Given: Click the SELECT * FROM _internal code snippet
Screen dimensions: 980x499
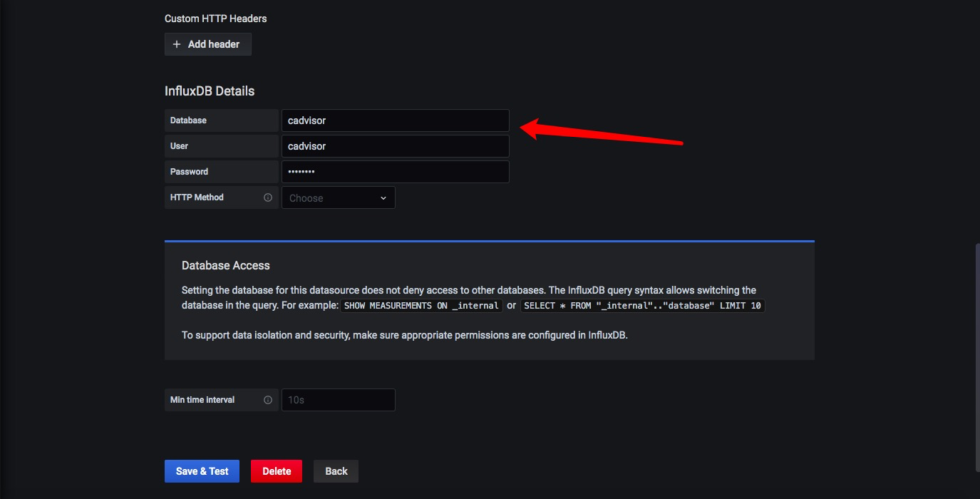Looking at the screenshot, I should (643, 306).
